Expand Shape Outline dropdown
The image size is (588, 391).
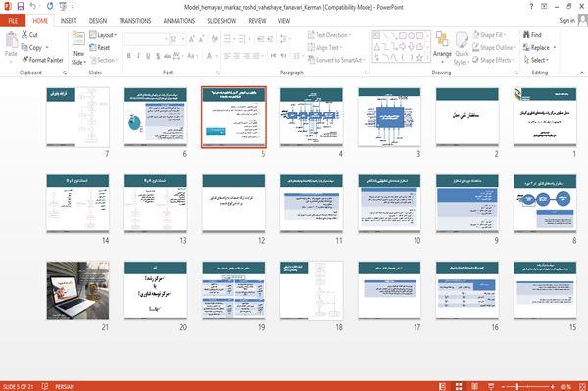(494, 48)
